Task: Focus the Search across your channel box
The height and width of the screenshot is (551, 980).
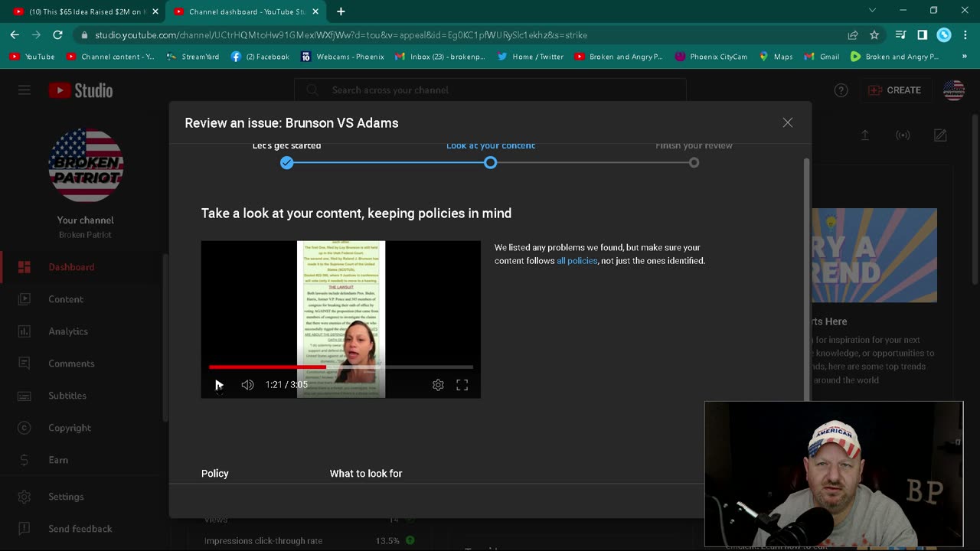Action: tap(490, 90)
